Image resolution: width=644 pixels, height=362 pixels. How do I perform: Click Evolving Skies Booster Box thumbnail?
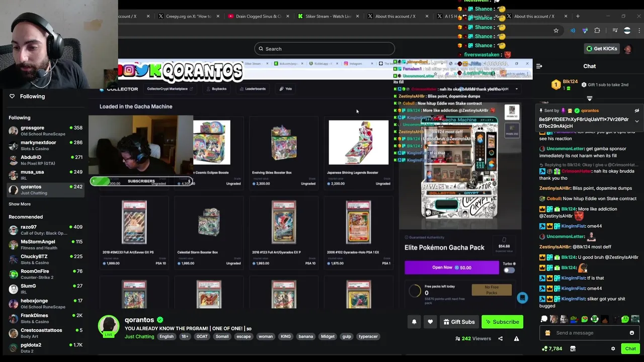(284, 143)
